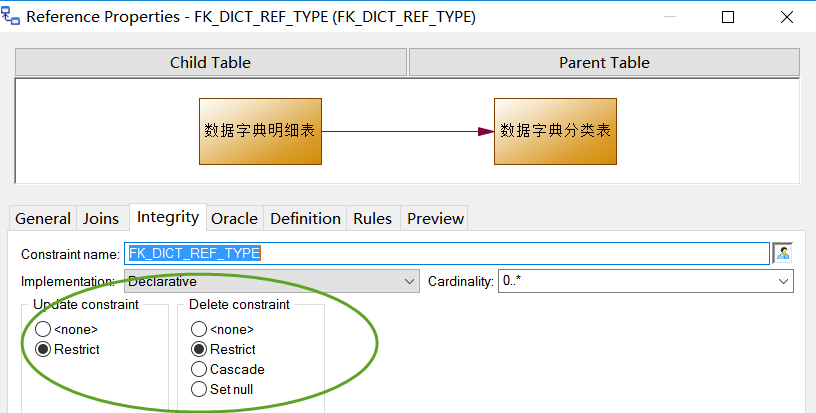816x413 pixels.
Task: Click the Parent Table button
Action: [604, 62]
